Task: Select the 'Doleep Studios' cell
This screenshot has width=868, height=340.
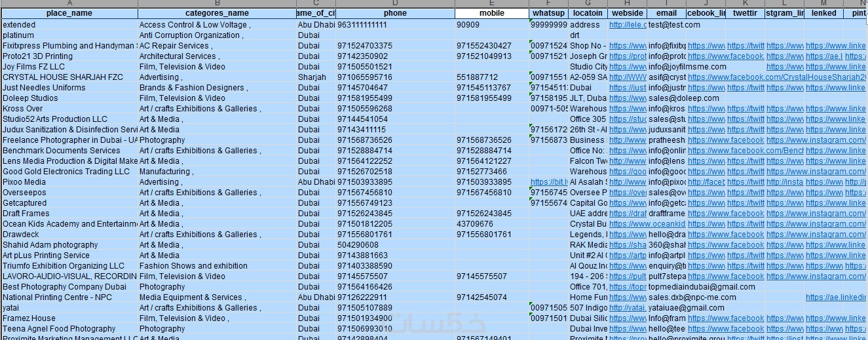Action: (x=69, y=98)
